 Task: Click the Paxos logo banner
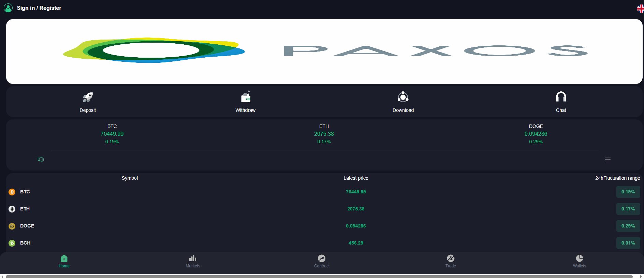(x=324, y=52)
